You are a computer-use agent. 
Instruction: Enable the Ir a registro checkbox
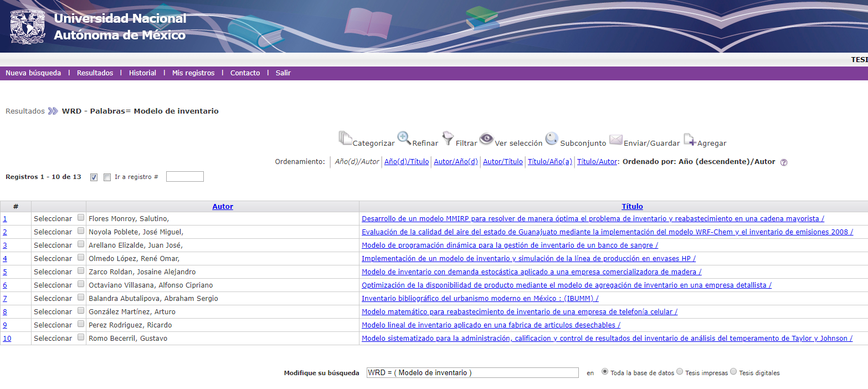[x=106, y=176]
